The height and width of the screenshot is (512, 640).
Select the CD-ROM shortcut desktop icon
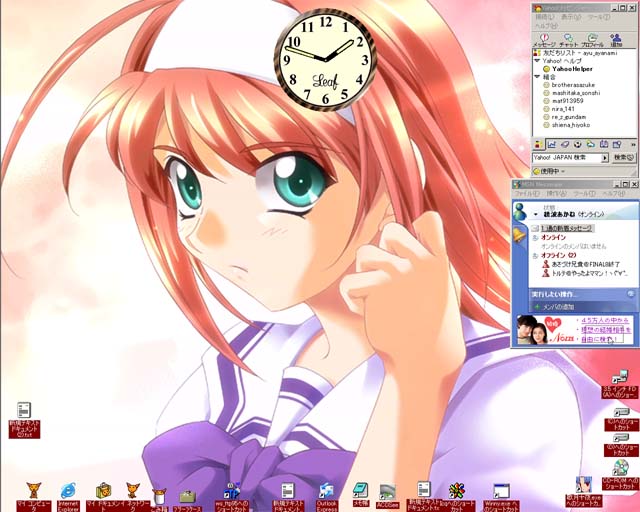point(620,474)
